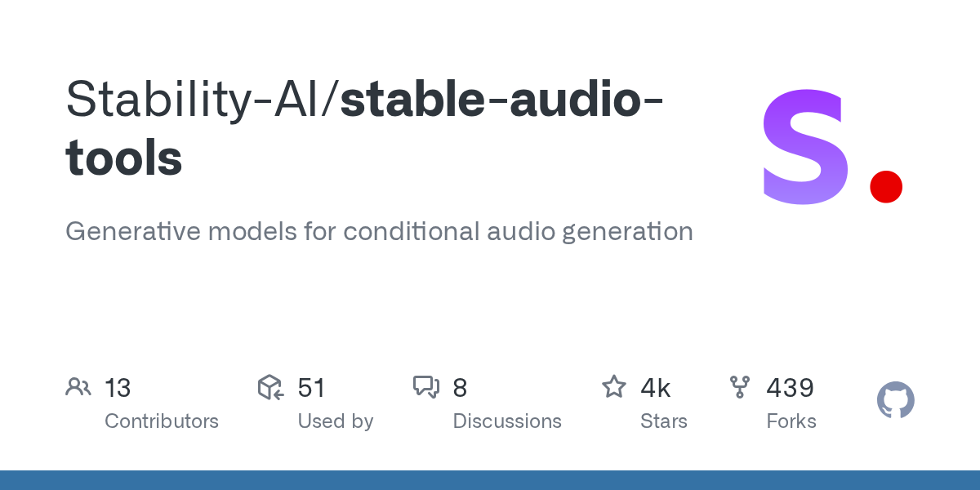Click the 439 forks count

790,388
